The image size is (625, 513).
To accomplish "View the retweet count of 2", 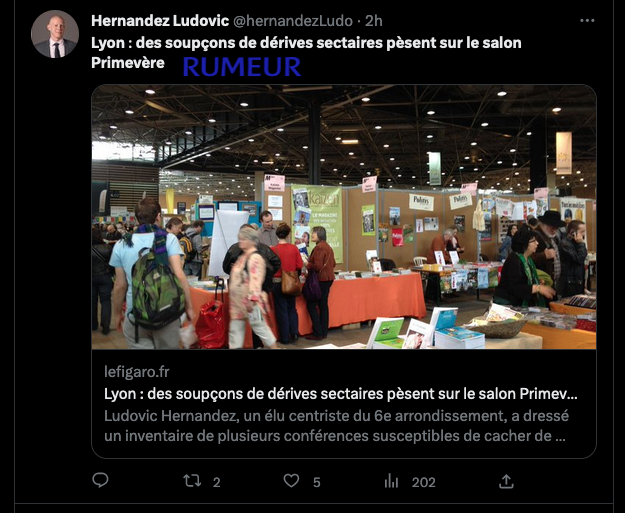I will [x=216, y=482].
